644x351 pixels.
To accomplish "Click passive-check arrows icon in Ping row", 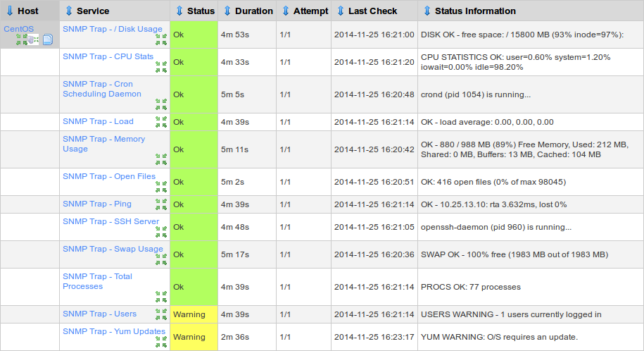I will pos(161,204).
